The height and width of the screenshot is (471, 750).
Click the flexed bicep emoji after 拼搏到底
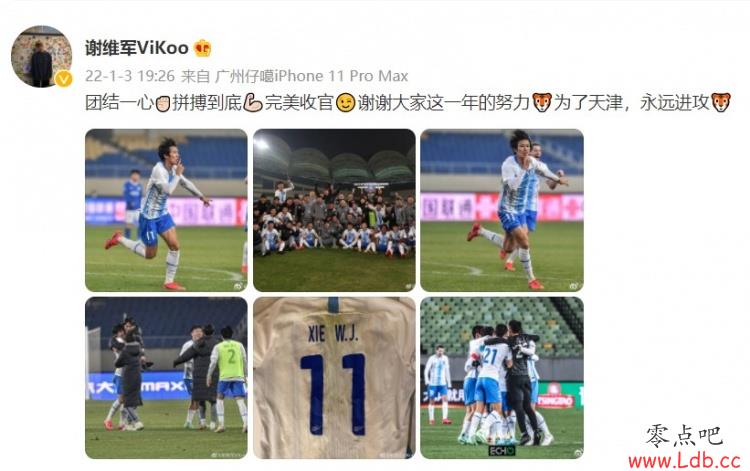coord(253,103)
